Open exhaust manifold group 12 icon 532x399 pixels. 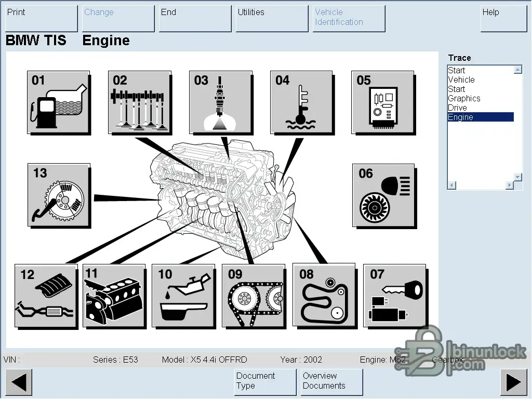click(x=46, y=296)
